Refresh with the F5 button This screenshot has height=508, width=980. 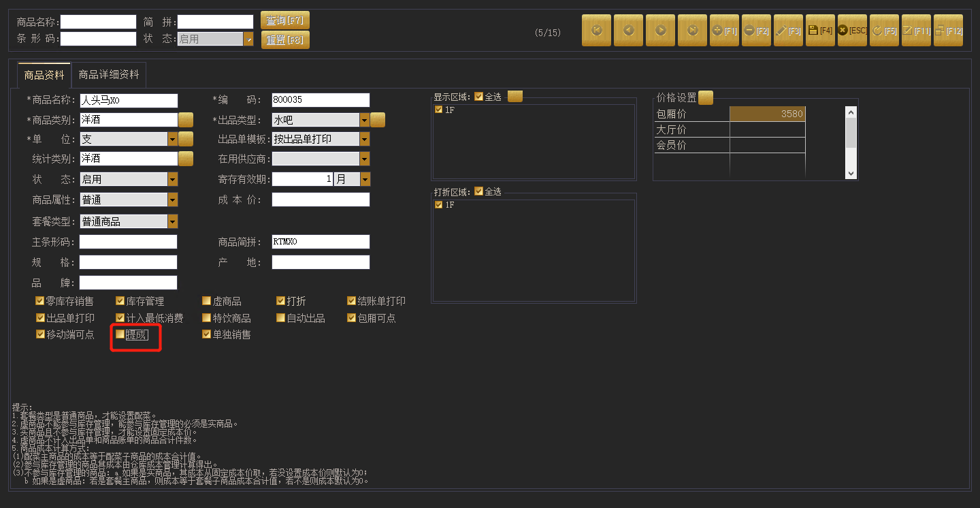(885, 31)
